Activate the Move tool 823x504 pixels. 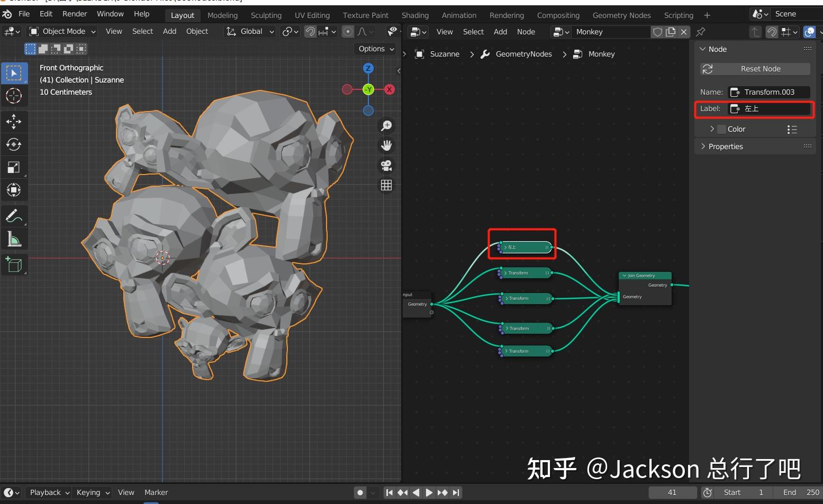pyautogui.click(x=14, y=122)
